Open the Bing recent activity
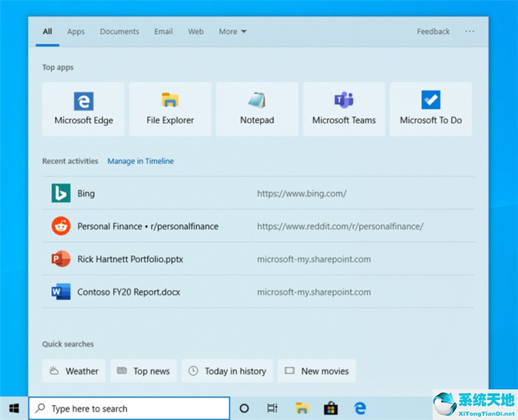Screen dimensions: 518x420 click(258, 193)
